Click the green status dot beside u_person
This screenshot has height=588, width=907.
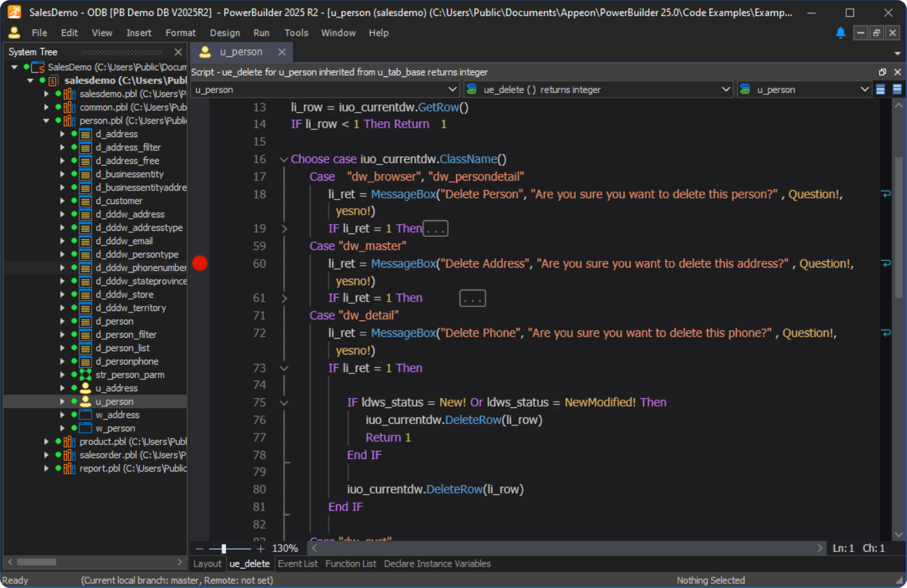click(74, 401)
